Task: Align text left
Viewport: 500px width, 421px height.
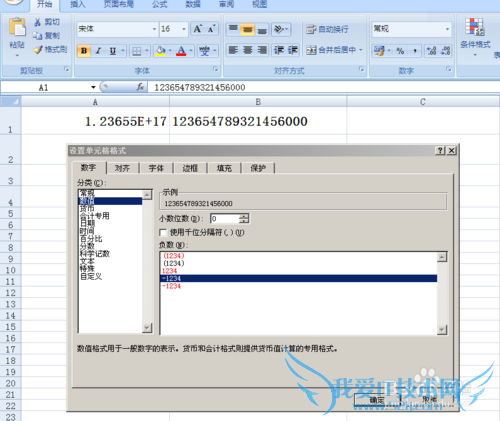Action: (233, 50)
